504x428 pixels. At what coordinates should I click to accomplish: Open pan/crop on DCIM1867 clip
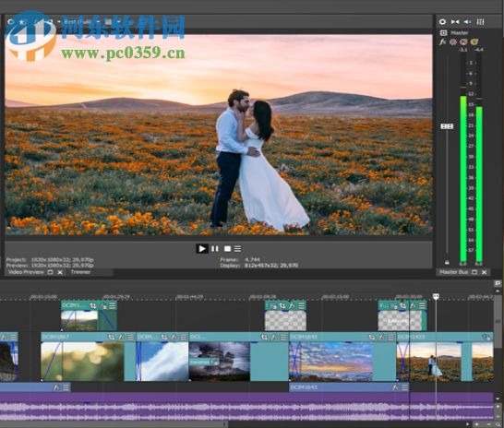[111, 337]
